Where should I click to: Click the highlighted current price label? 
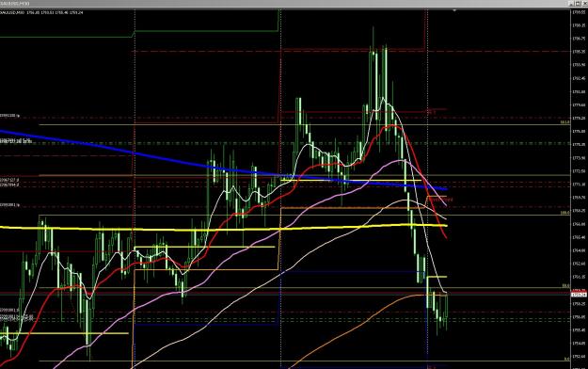(579, 295)
